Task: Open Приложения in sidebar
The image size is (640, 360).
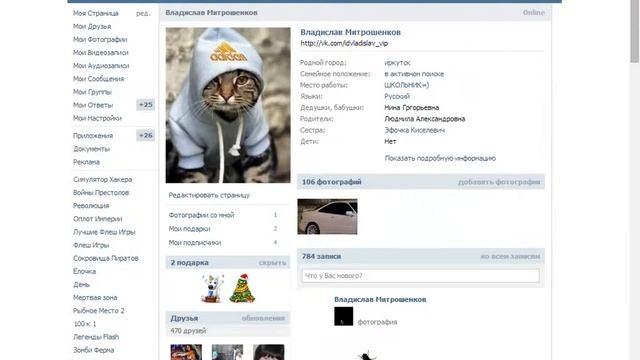Action: (93, 136)
